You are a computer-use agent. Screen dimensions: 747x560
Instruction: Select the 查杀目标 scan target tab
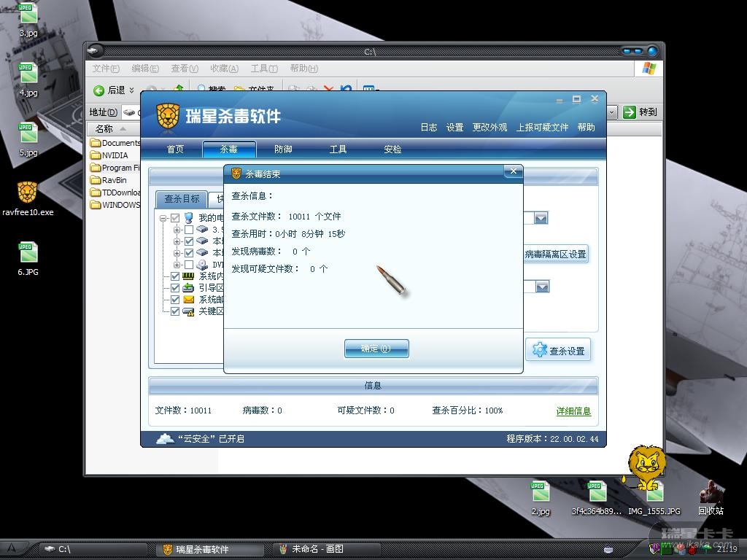182,198
